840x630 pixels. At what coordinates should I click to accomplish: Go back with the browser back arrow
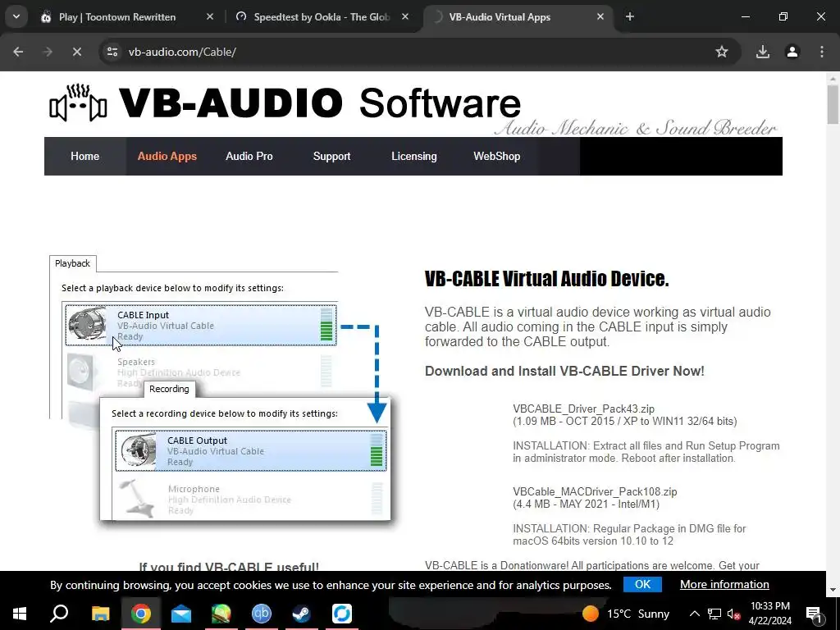click(x=18, y=52)
